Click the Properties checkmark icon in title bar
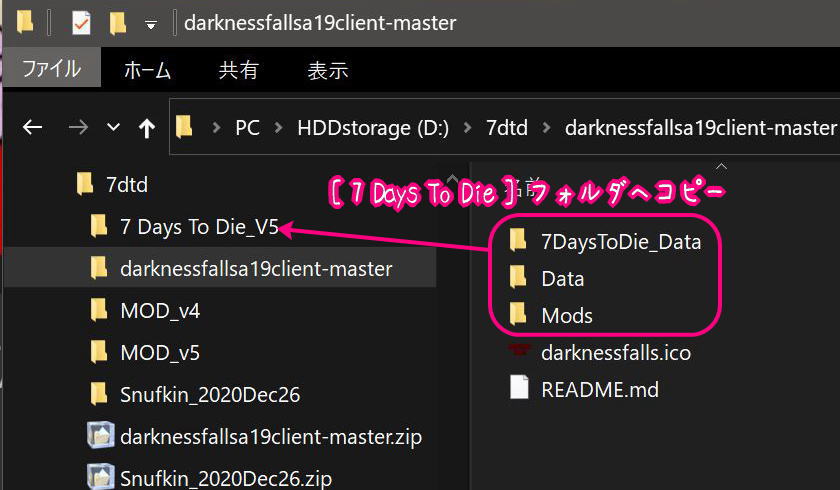Viewport: 840px width, 490px height. 81,24
